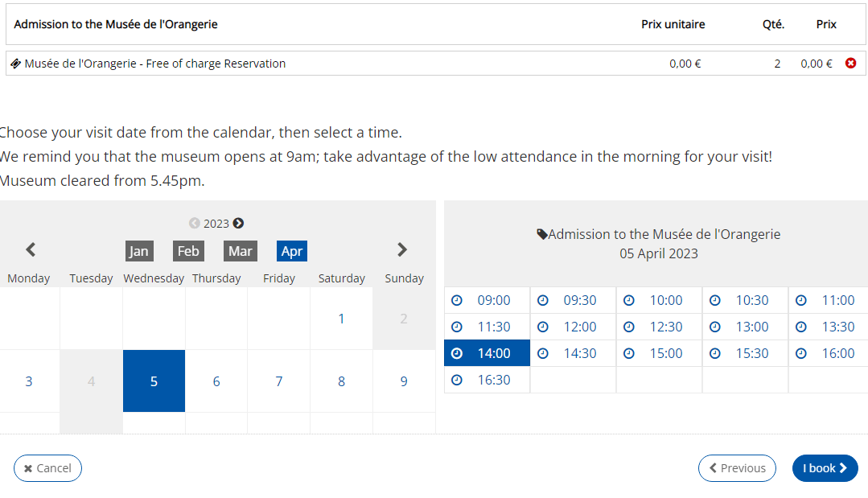Screen dimensions: 868x498
Task: Click the Previous button
Action: tap(737, 468)
